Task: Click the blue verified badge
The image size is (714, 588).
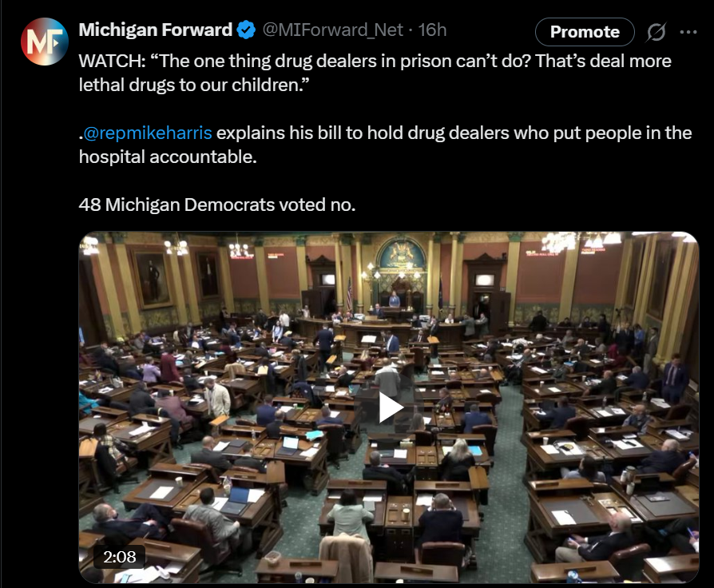Action: point(246,30)
